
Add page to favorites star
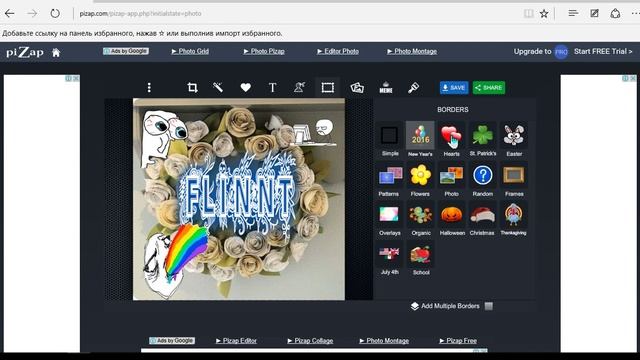click(544, 13)
